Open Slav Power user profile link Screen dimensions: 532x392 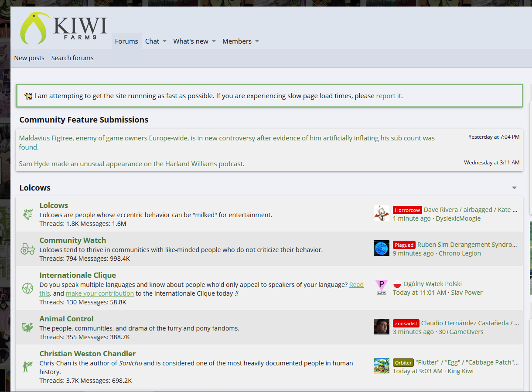coord(467,293)
